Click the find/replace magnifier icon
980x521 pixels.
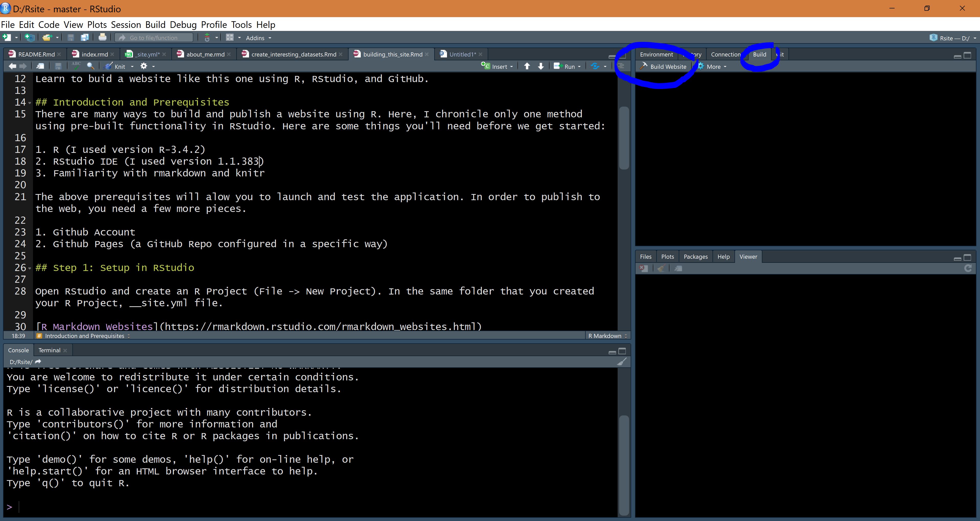tap(91, 66)
